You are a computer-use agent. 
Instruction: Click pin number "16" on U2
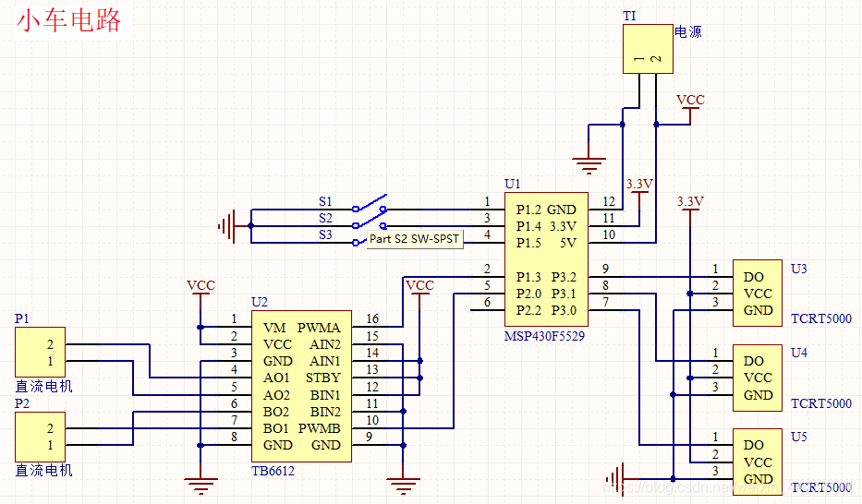(x=372, y=318)
